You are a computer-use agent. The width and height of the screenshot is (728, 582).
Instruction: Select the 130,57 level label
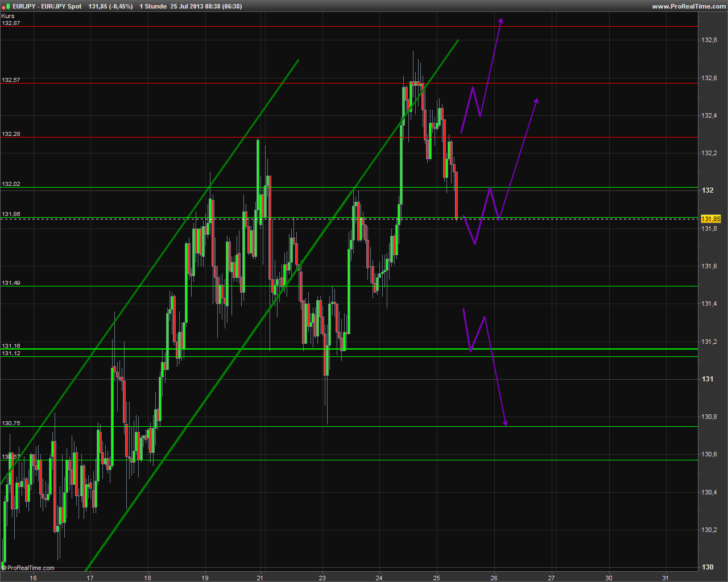(11, 456)
